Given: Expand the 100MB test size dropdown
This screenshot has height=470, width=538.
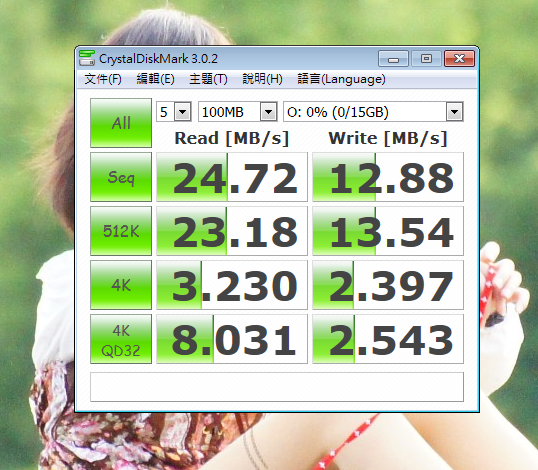Looking at the screenshot, I should point(268,112).
